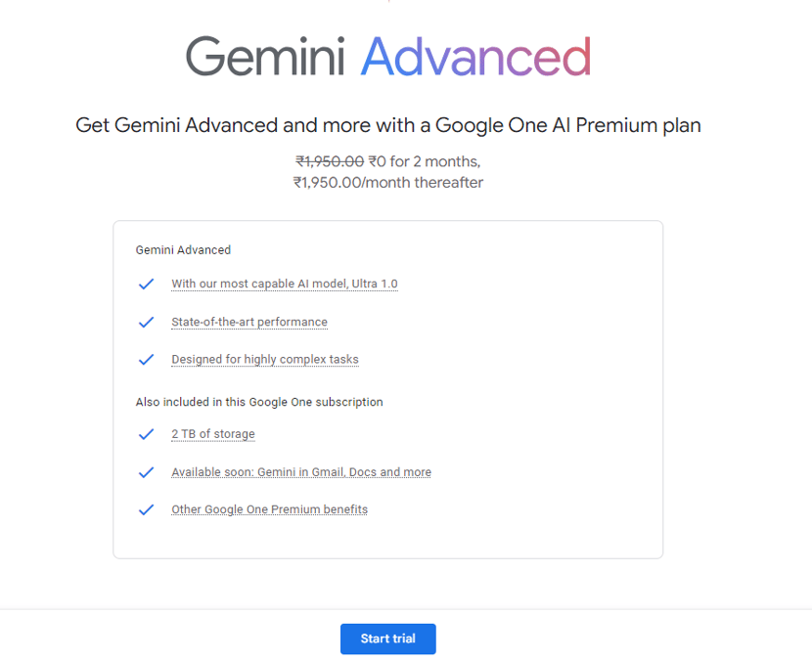Open the State-of-the-art performance link

[248, 323]
